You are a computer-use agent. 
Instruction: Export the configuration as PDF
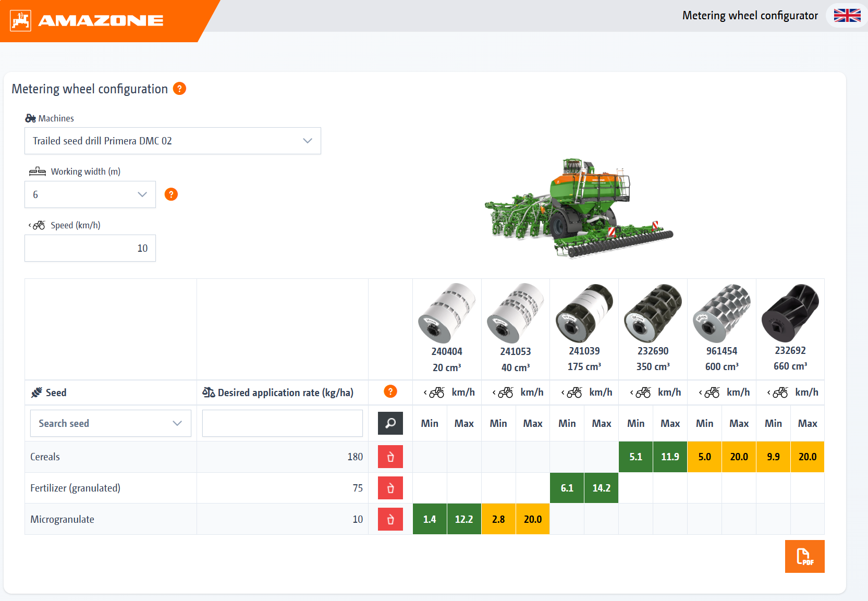[805, 556]
